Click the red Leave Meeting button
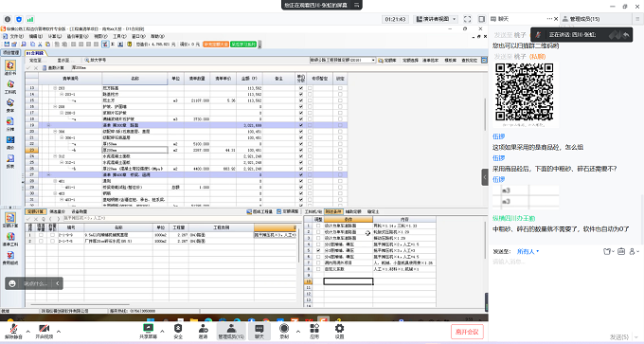644x344 pixels. pyautogui.click(x=467, y=332)
